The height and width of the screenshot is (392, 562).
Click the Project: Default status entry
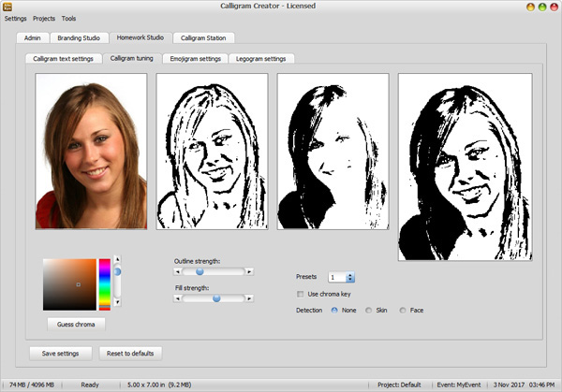tap(399, 385)
